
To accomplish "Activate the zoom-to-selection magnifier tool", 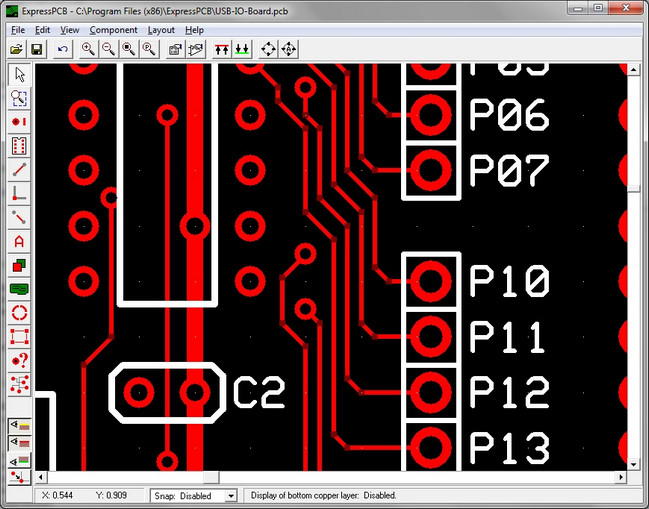I will (19, 97).
